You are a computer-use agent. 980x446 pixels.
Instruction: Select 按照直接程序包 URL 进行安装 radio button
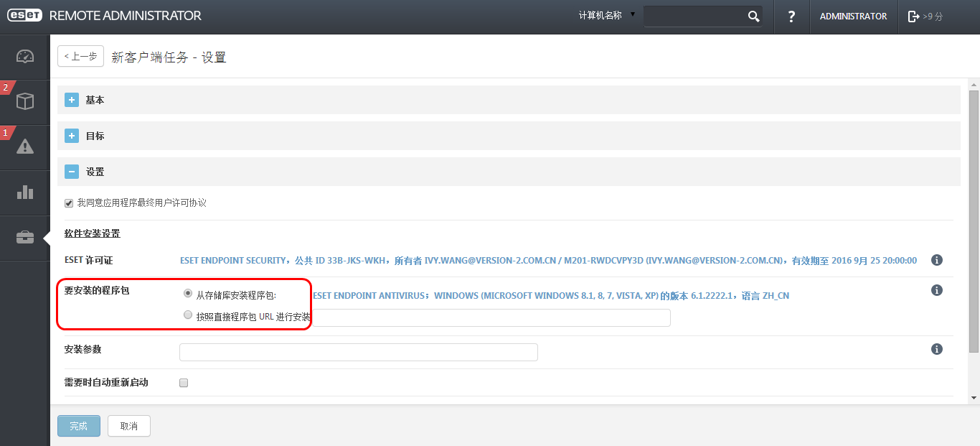tap(188, 315)
